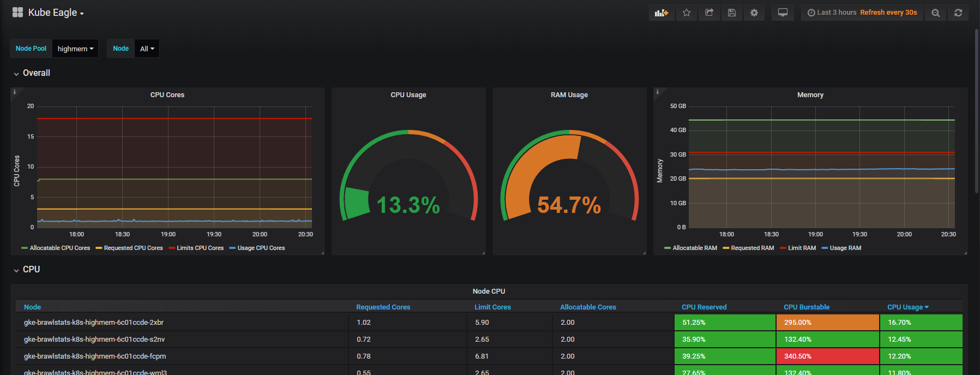Star the Kube Eagle dashboard

(x=687, y=13)
